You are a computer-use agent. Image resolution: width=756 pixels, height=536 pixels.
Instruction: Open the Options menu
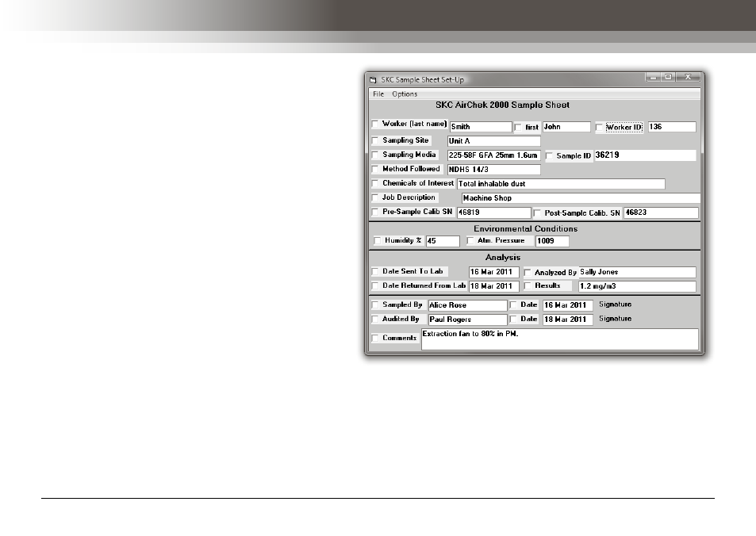pyautogui.click(x=405, y=94)
